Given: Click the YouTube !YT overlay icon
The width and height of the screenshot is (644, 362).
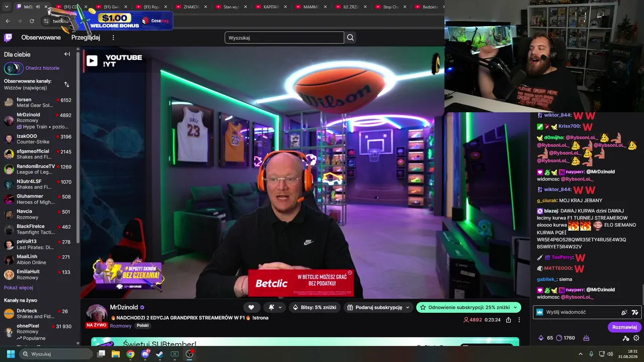Looking at the screenshot, I should [92, 61].
